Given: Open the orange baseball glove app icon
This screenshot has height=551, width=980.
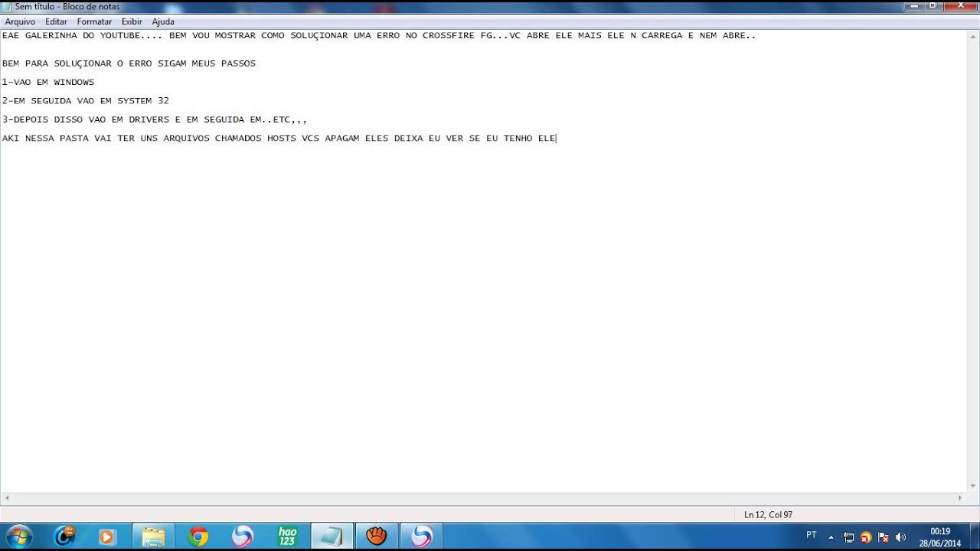Looking at the screenshot, I should [377, 536].
